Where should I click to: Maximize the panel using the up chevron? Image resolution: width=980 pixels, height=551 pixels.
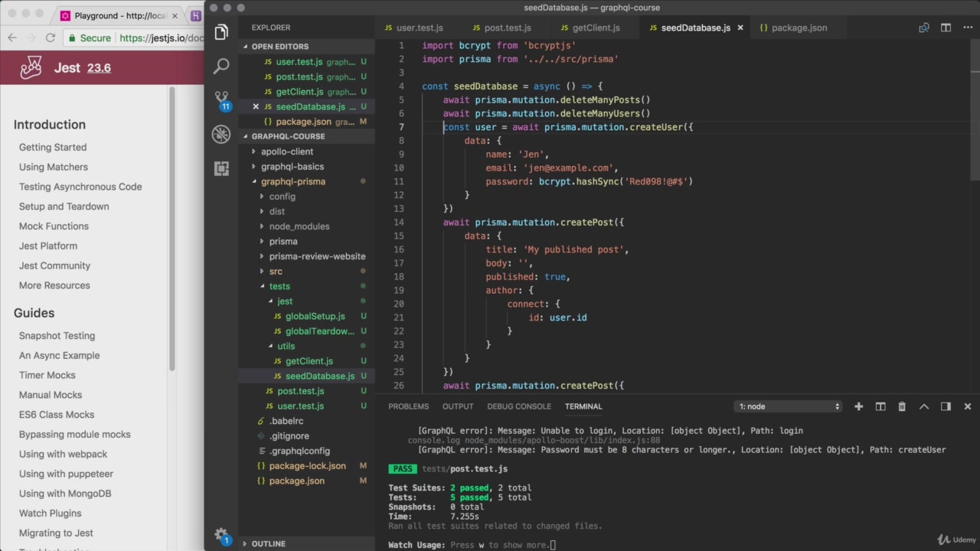924,406
